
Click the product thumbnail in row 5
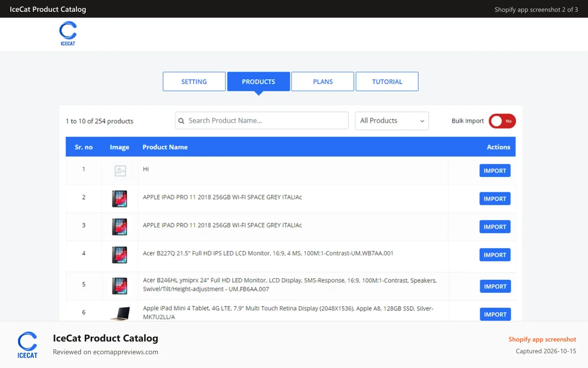[120, 286]
